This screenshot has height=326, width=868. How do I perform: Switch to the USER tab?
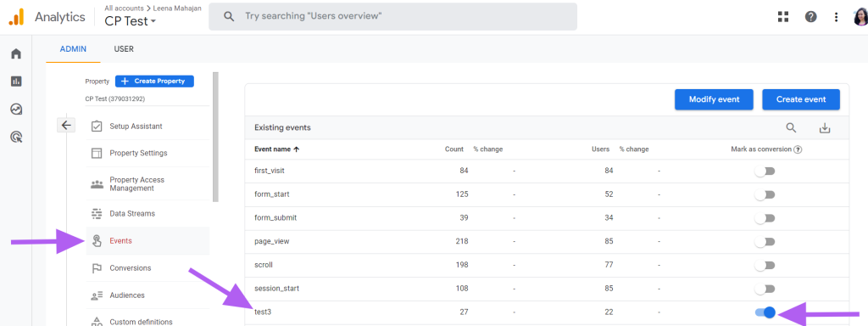tap(124, 48)
